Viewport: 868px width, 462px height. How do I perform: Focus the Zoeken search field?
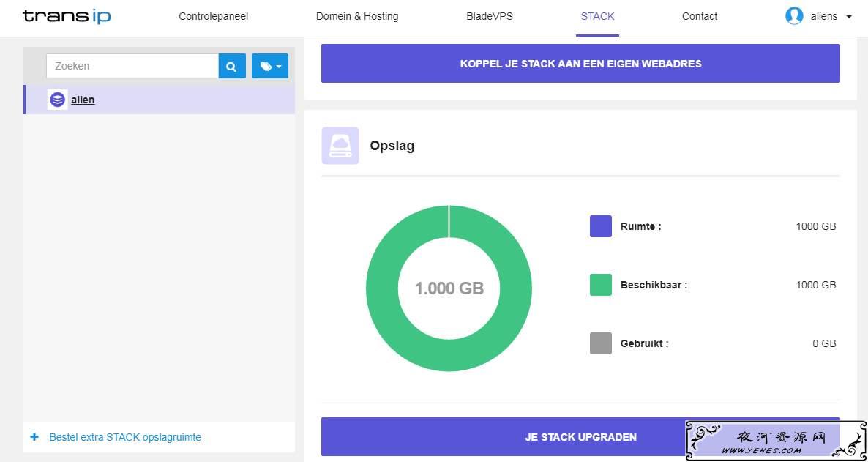[132, 66]
